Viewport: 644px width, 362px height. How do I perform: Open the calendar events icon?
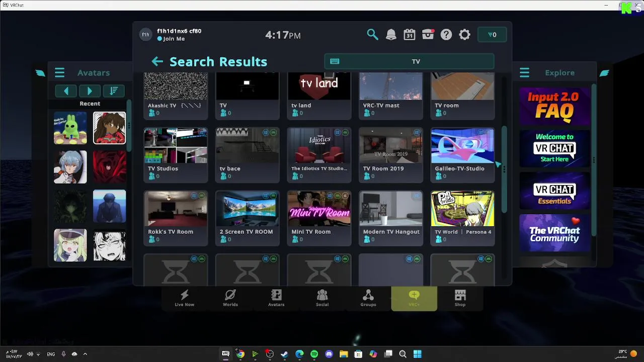[410, 35]
